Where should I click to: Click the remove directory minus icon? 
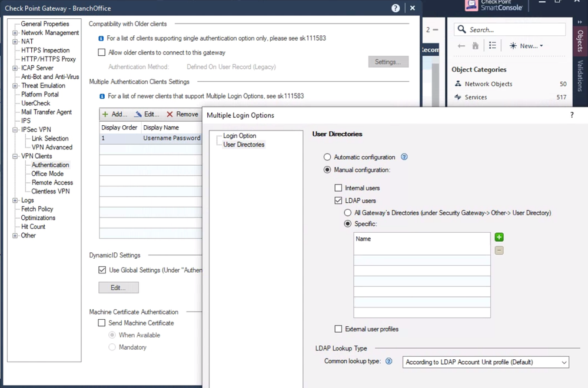[x=499, y=250]
